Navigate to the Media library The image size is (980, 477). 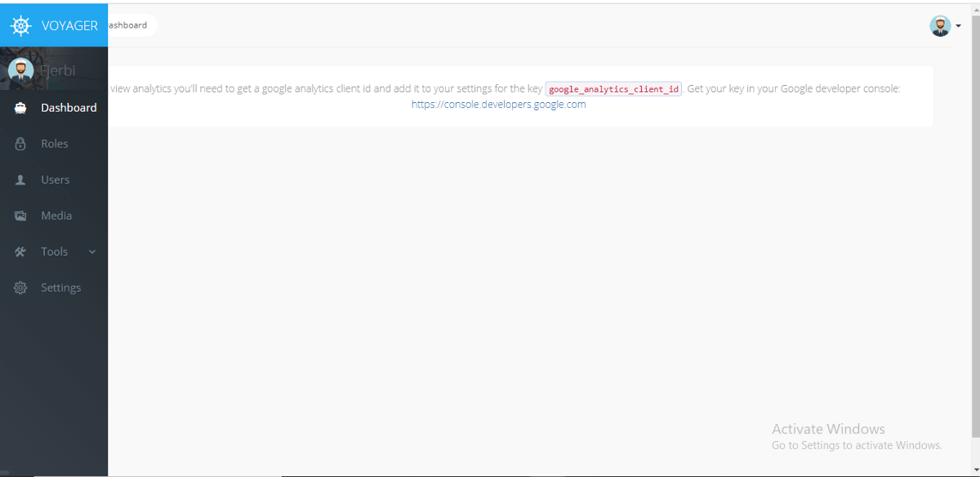point(56,215)
